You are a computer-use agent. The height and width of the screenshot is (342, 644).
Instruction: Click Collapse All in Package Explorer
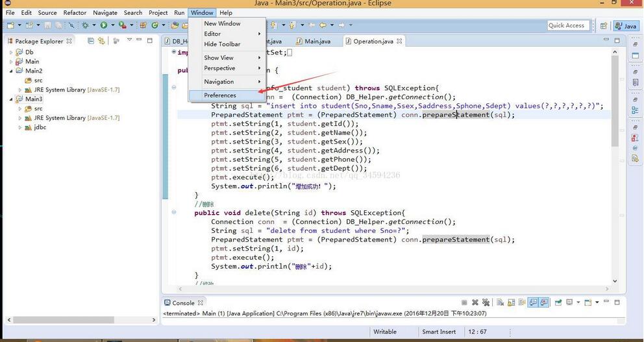[x=91, y=41]
